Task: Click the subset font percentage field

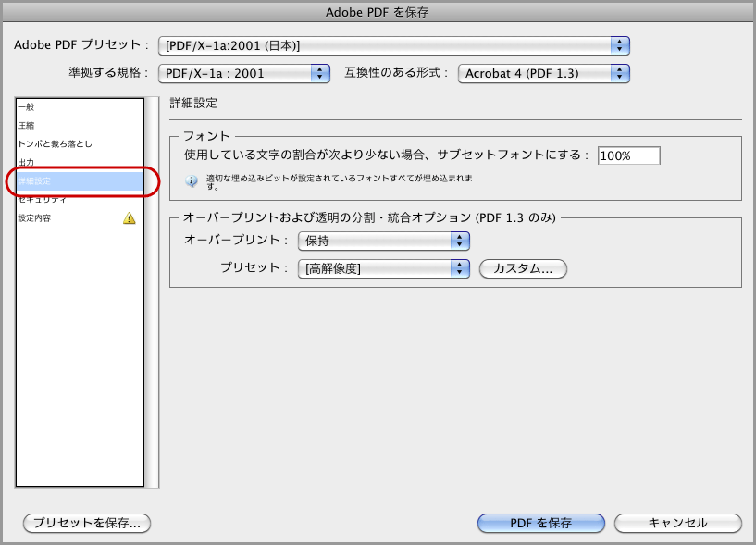Action: pos(628,155)
